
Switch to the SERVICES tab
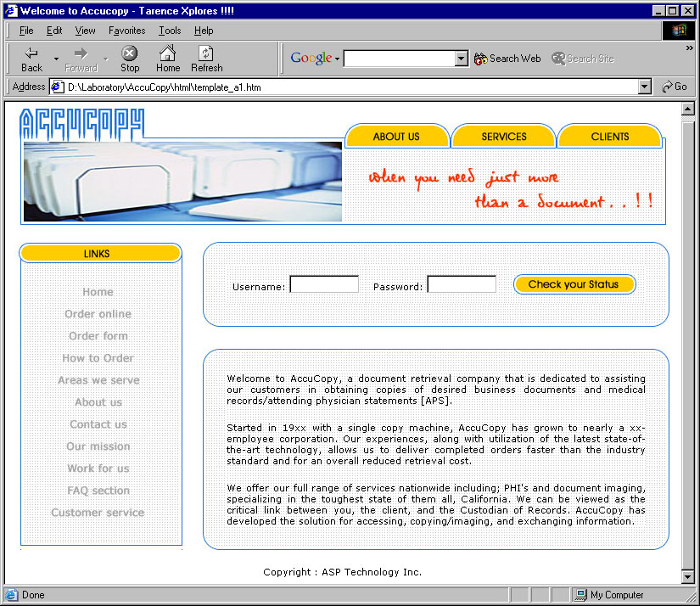(503, 136)
